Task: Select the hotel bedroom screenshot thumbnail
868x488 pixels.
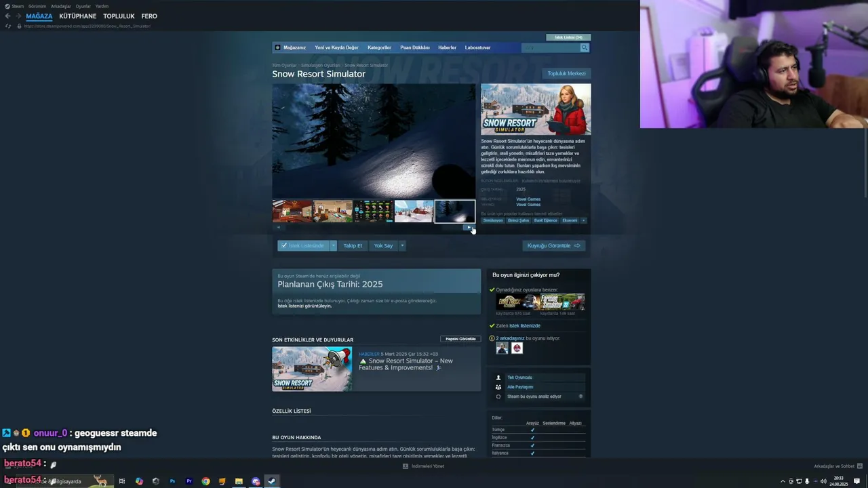Action: tap(333, 211)
